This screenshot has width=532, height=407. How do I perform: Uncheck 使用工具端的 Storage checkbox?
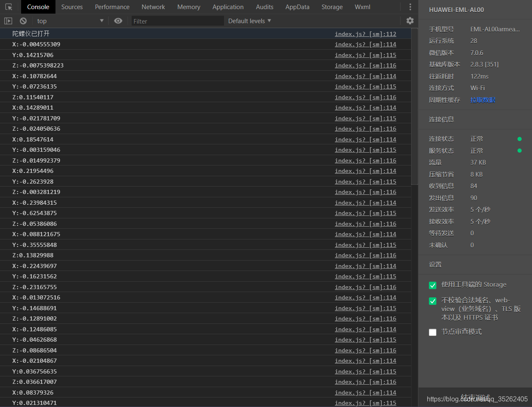pos(433,285)
